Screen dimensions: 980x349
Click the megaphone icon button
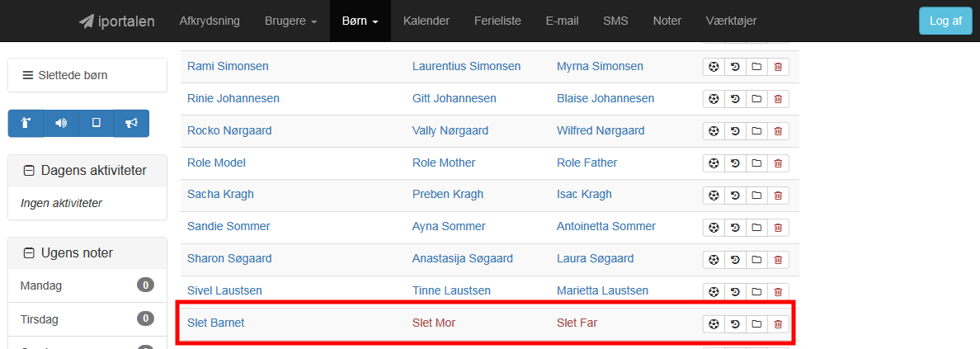[x=131, y=123]
